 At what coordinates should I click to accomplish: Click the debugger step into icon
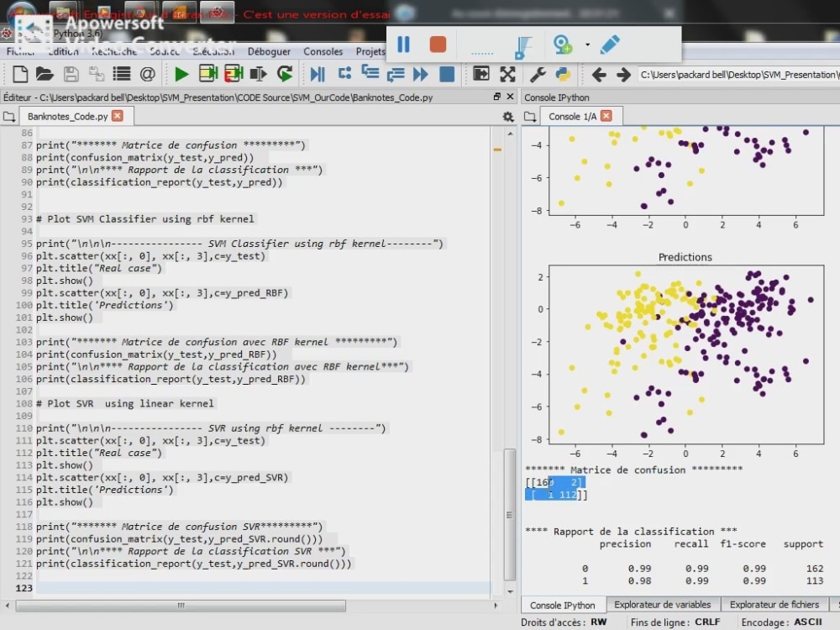[370, 73]
